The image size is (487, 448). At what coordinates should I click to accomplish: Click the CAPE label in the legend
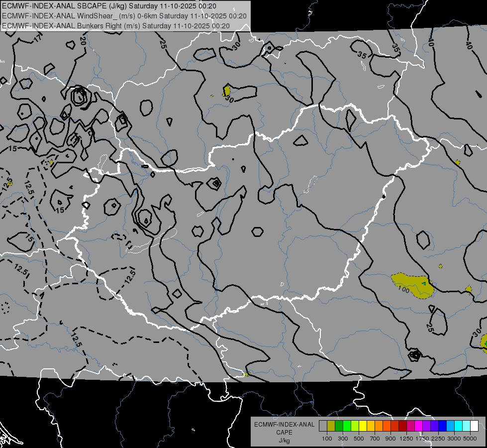click(284, 433)
